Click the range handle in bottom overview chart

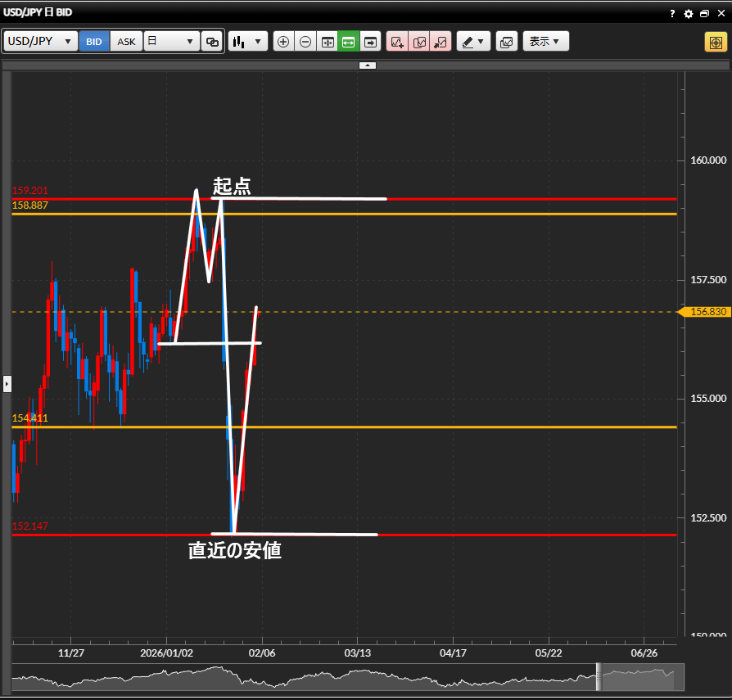tap(599, 676)
